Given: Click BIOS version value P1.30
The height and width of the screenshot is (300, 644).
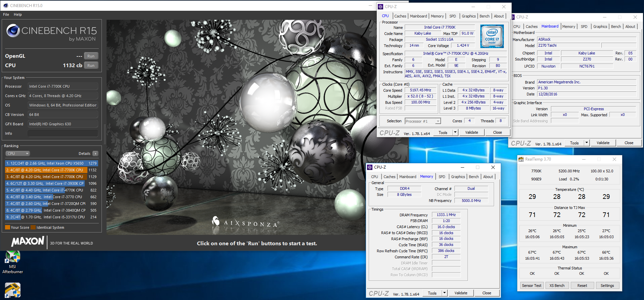Looking at the screenshot, I should 587,88.
